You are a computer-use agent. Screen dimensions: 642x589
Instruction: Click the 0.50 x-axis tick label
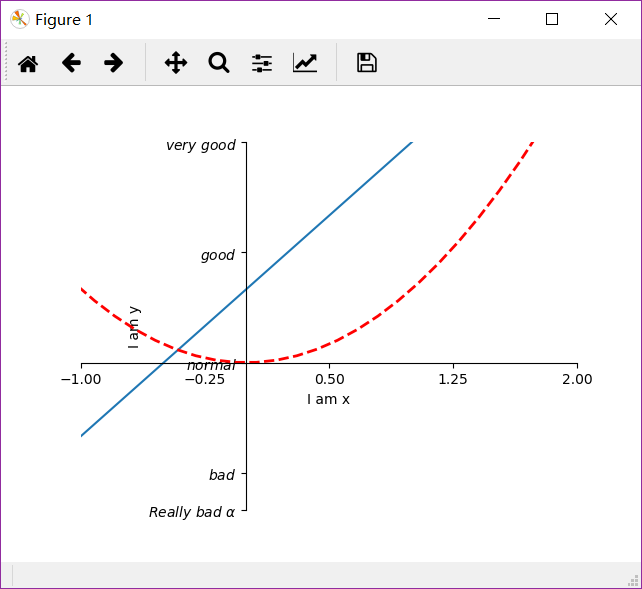[330, 379]
